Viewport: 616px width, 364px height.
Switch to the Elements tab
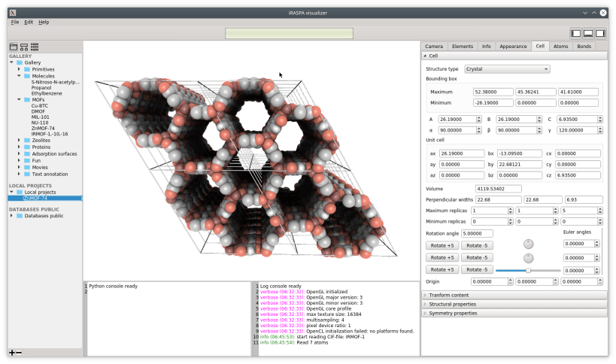(x=463, y=47)
